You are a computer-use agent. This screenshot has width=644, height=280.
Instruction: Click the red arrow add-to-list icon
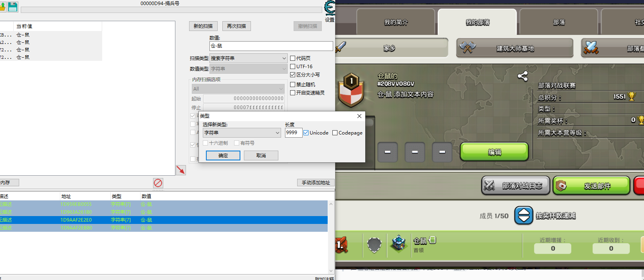point(181,170)
